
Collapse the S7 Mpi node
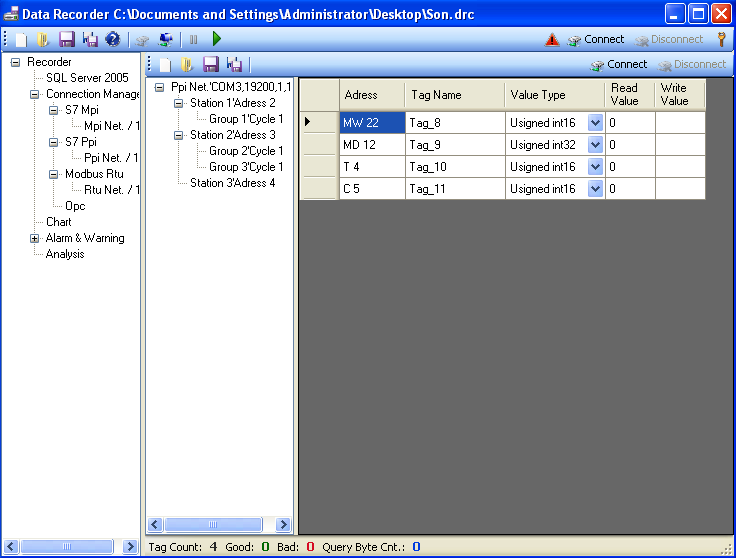click(54, 110)
